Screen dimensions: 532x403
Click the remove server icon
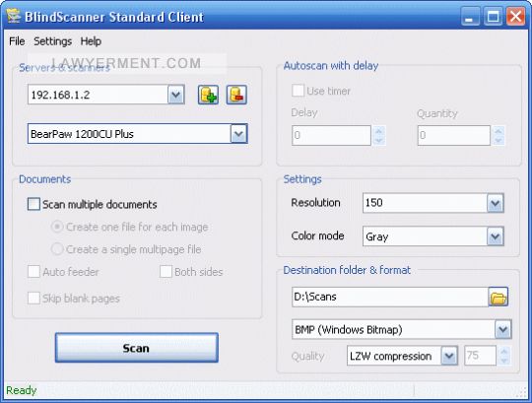click(236, 95)
